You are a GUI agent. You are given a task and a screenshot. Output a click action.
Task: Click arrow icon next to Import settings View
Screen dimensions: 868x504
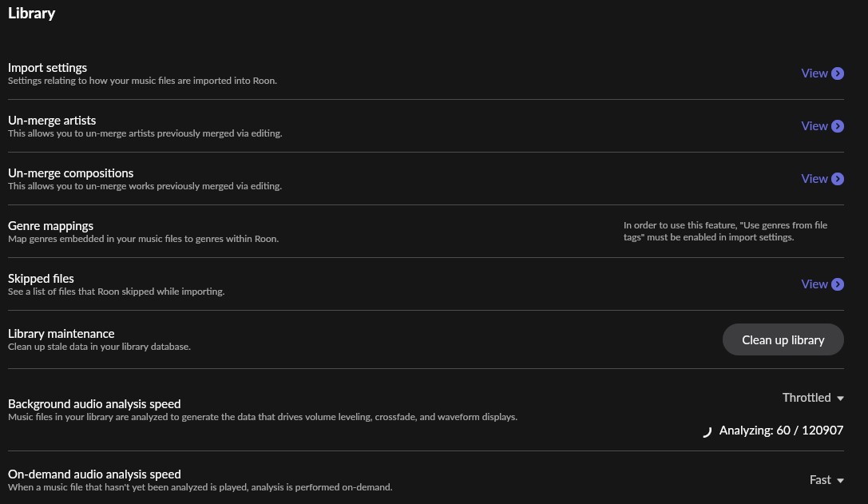(838, 73)
